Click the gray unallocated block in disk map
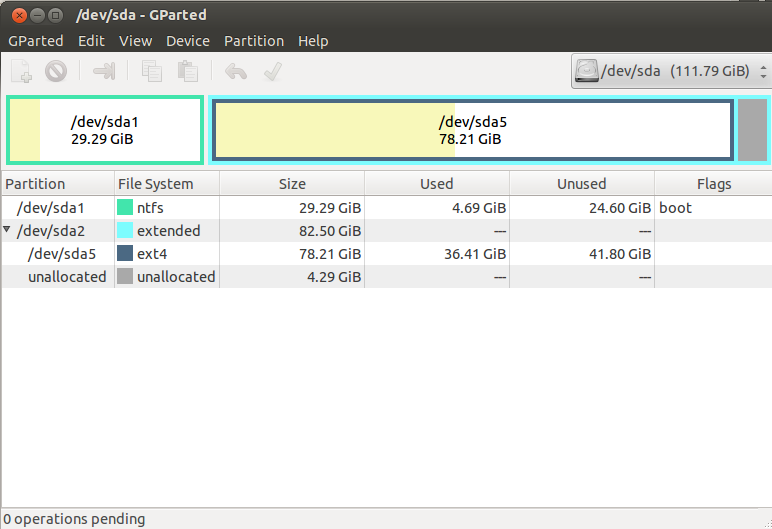Screen dimensions: 772x529 pyautogui.click(x=752, y=130)
